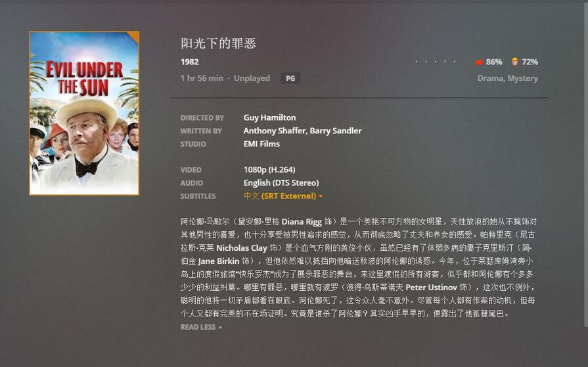Viewport: 588px width, 367px height.
Task: Rate the movie five stars using last dot
Action: click(454, 62)
